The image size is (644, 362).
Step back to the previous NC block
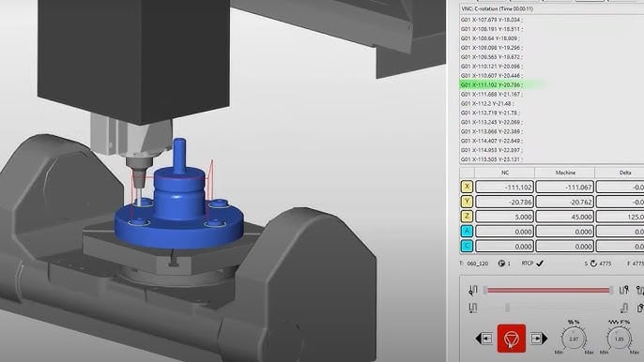(484, 339)
